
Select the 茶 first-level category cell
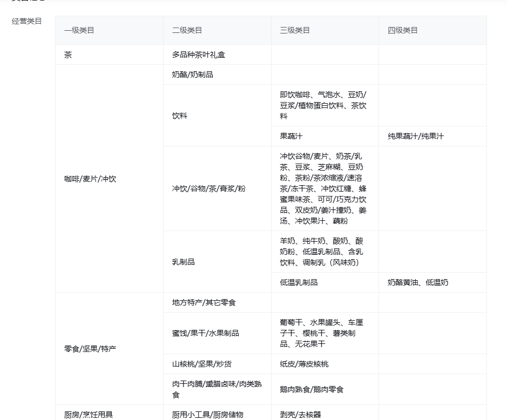pyautogui.click(x=68, y=55)
